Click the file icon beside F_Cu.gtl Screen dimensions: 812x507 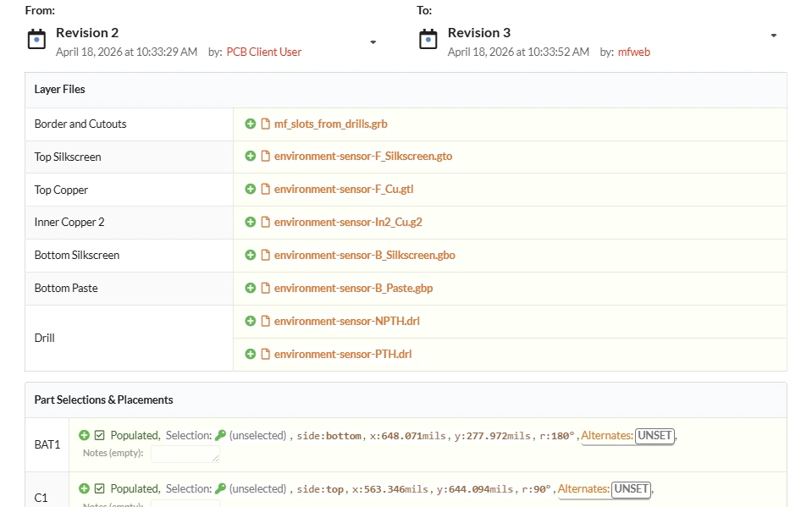(x=265, y=189)
